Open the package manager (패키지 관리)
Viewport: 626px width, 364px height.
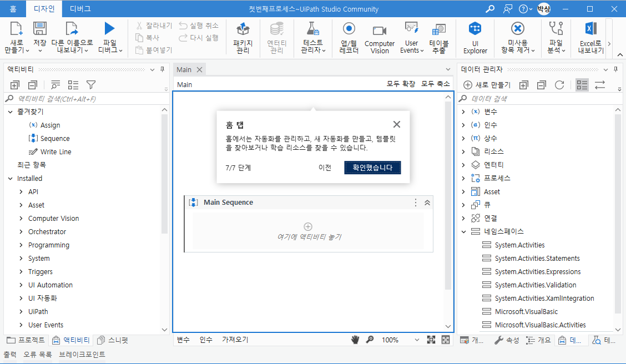point(243,38)
